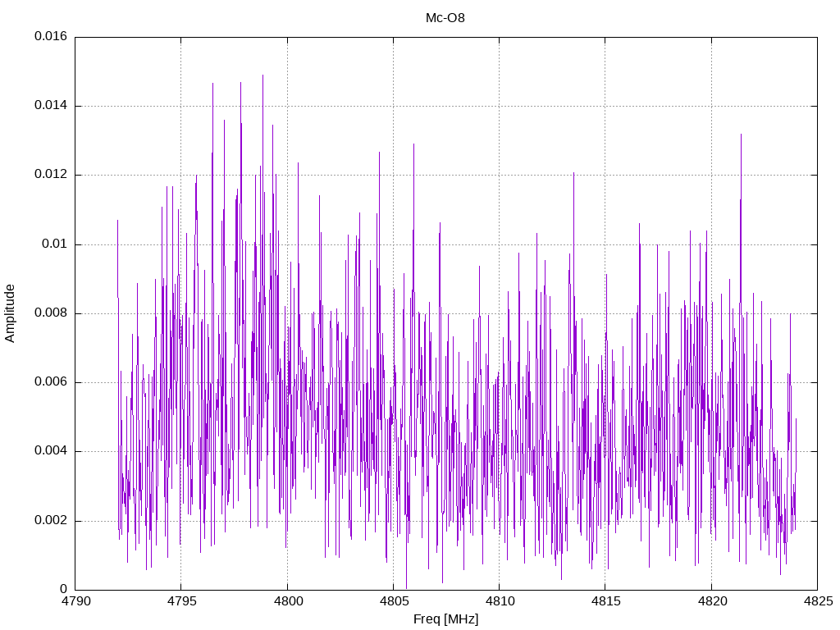Click the 4825 frequency tick label

(x=818, y=601)
